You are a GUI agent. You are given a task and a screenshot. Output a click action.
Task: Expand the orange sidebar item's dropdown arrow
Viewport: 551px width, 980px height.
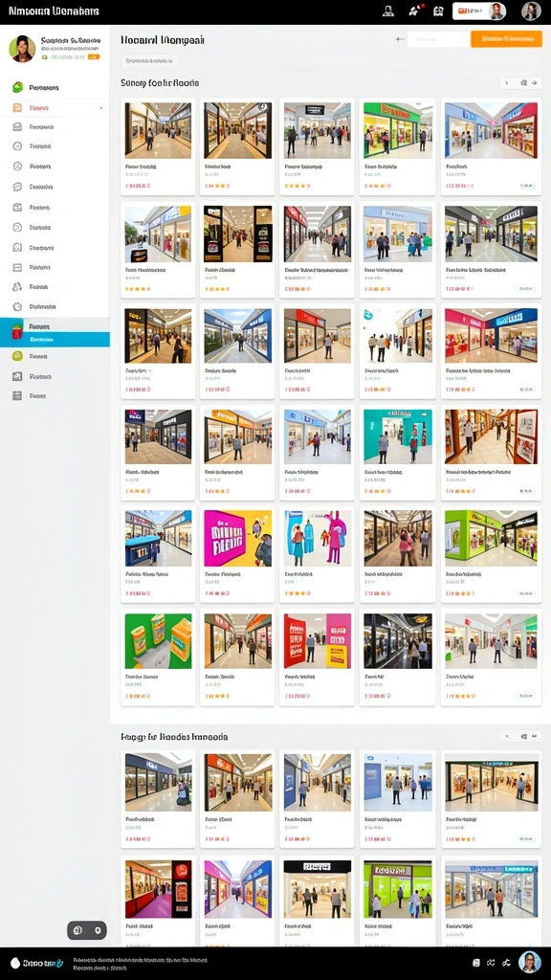[x=101, y=108]
